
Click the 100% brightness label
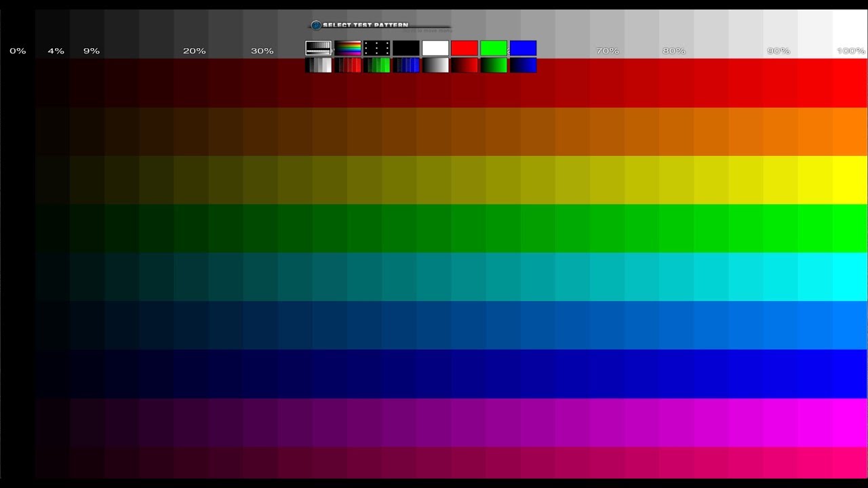click(851, 51)
